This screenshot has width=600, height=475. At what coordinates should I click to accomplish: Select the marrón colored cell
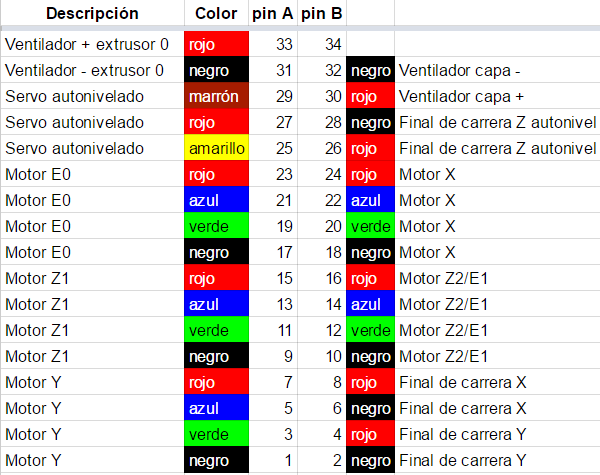coord(216,96)
